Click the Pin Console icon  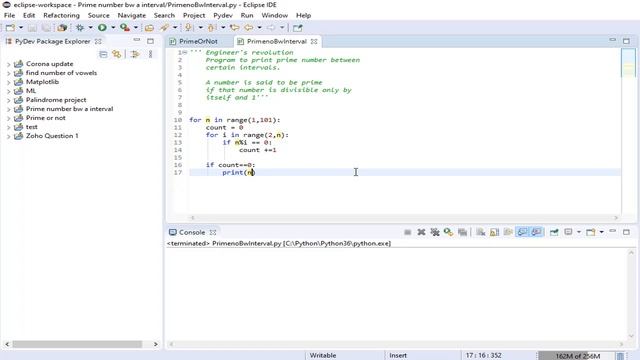pos(554,232)
